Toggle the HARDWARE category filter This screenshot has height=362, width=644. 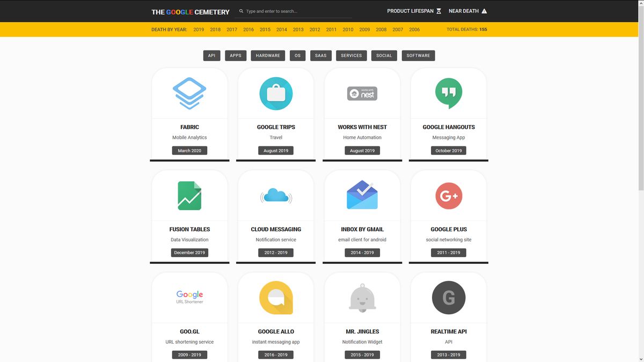click(268, 55)
